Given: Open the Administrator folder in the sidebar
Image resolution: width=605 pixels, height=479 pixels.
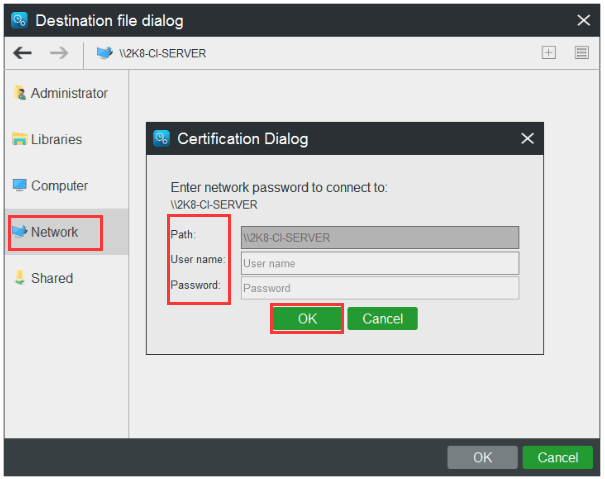Looking at the screenshot, I should [x=67, y=93].
